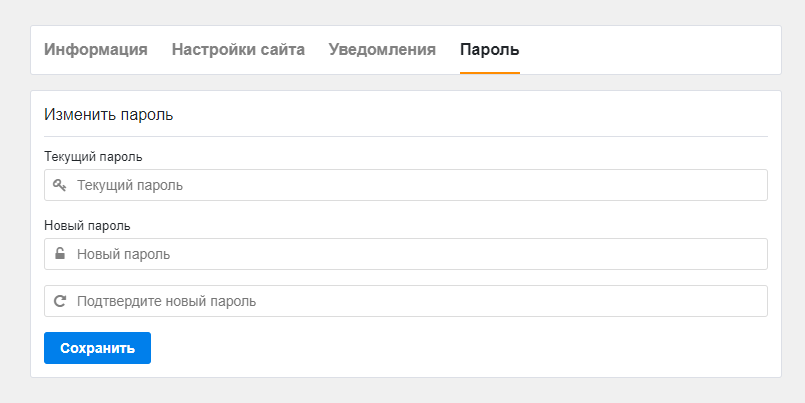Viewport: 805px width, 403px height.
Task: Focus the Новый пароль input field
Action: click(406, 254)
